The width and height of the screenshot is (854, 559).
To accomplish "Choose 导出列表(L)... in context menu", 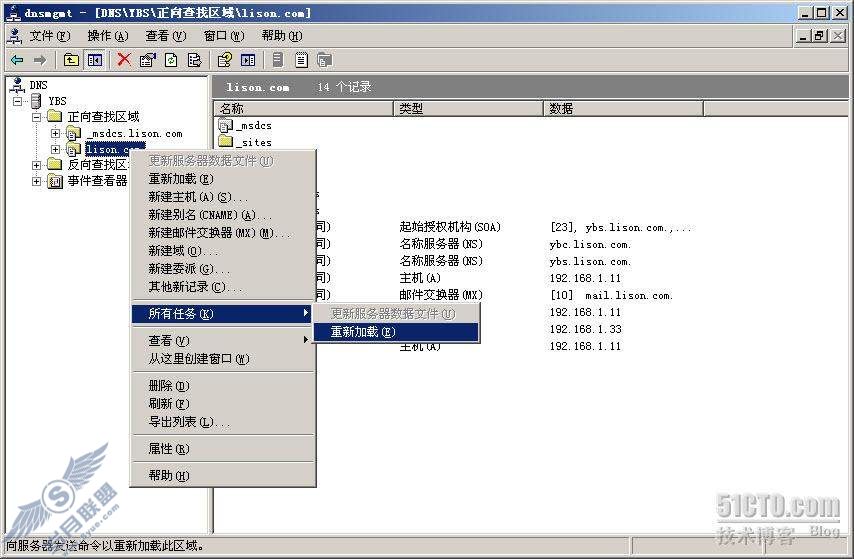I will coord(222,422).
